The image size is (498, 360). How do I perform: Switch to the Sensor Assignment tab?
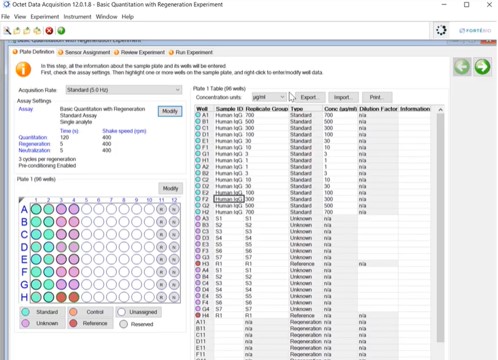[x=84, y=52]
